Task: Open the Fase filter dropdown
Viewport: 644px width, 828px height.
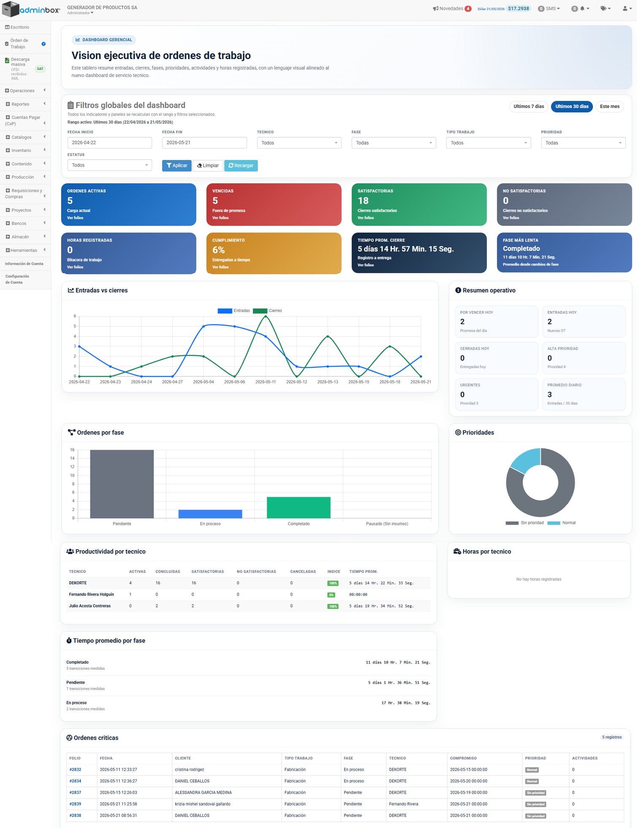Action: click(394, 143)
